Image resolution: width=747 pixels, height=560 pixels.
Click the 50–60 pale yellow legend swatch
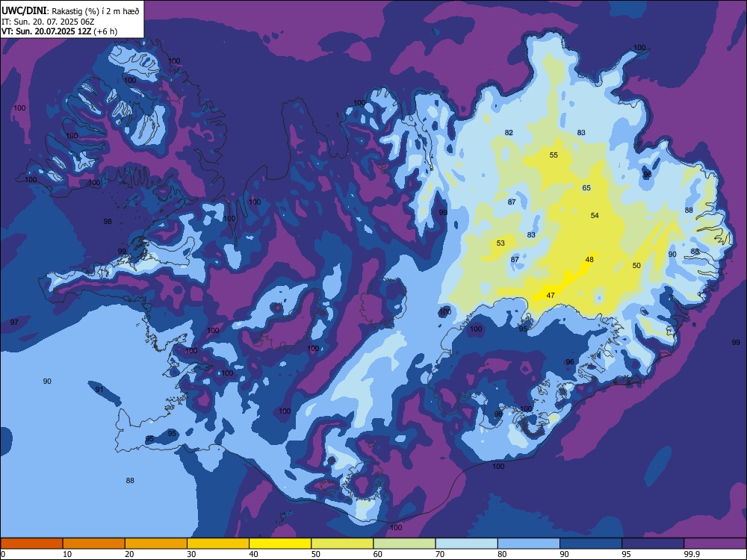(342, 544)
